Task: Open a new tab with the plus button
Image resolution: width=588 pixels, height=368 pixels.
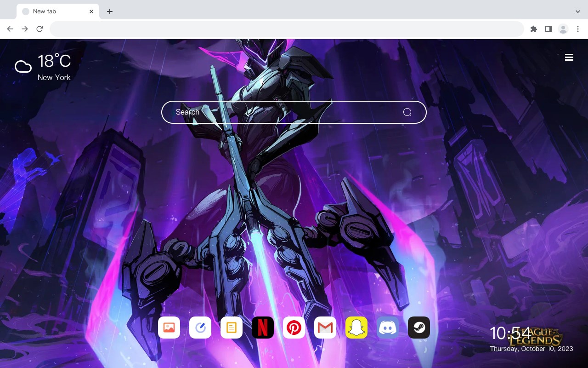Action: 109,11
